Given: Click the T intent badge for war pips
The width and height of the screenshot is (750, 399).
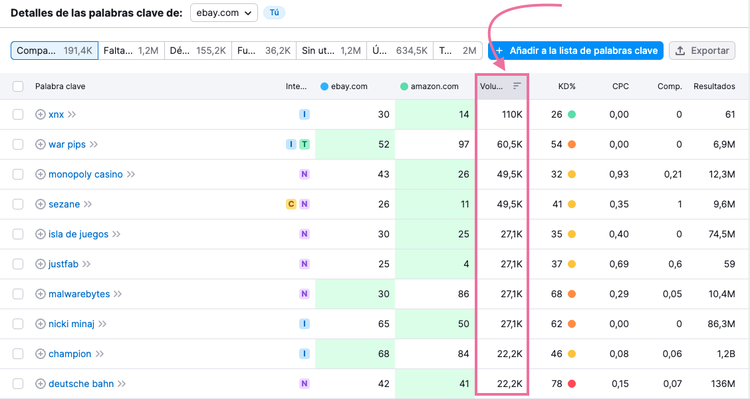Looking at the screenshot, I should pos(304,144).
